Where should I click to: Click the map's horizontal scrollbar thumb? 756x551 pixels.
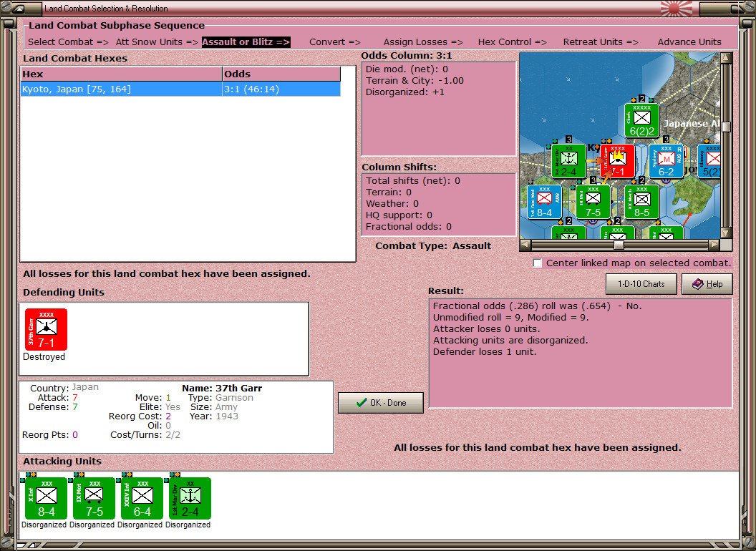tap(619, 245)
